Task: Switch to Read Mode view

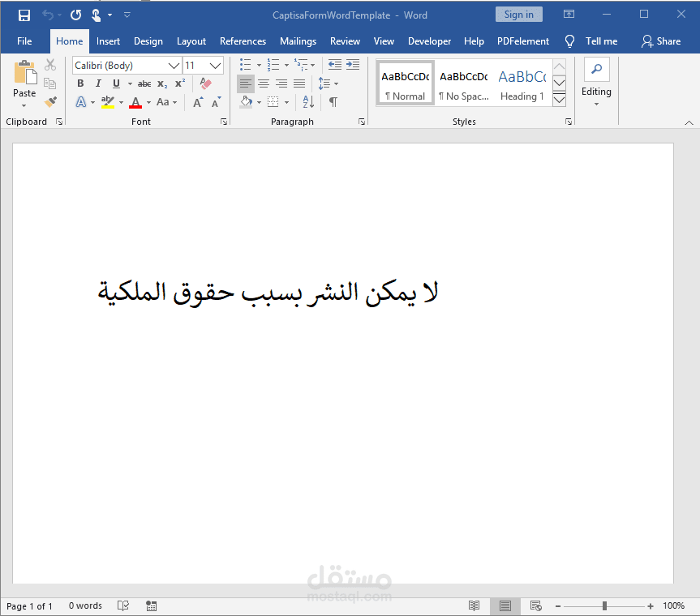Action: pos(475,605)
